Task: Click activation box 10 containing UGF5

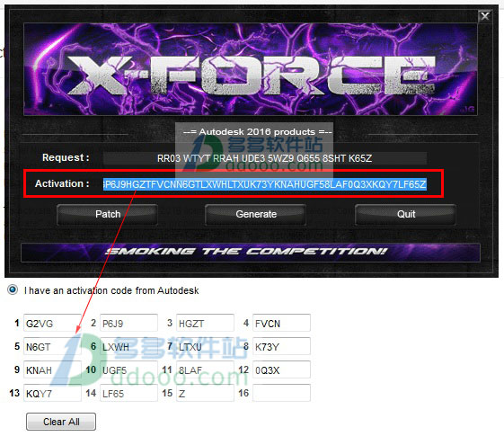Action: click(x=128, y=369)
